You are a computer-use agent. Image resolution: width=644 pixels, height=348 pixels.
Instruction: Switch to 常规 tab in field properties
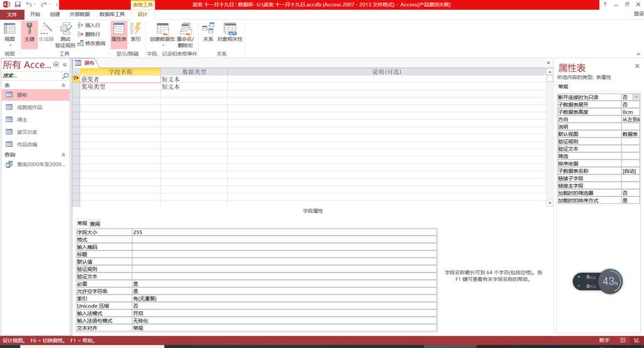pos(82,223)
